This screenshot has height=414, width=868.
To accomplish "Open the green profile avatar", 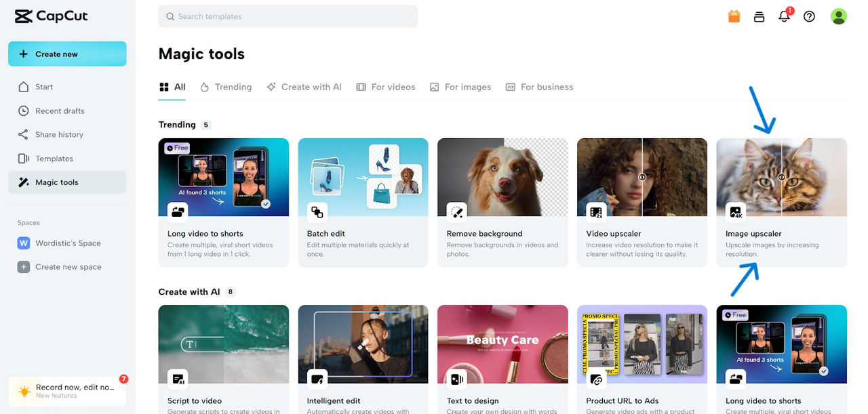I will coord(839,16).
